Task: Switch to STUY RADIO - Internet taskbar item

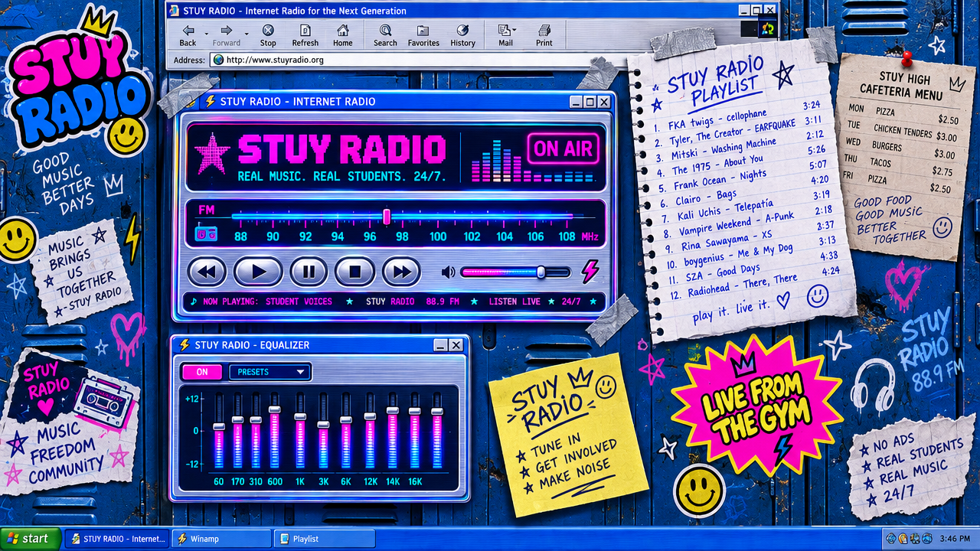Action: click(x=116, y=539)
